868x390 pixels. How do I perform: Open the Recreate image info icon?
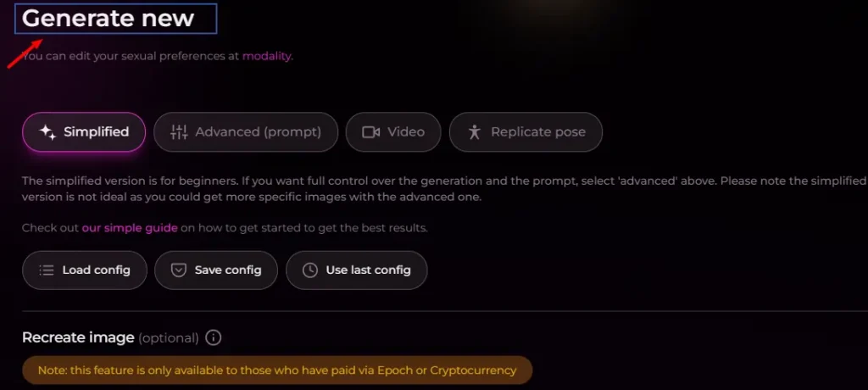213,337
